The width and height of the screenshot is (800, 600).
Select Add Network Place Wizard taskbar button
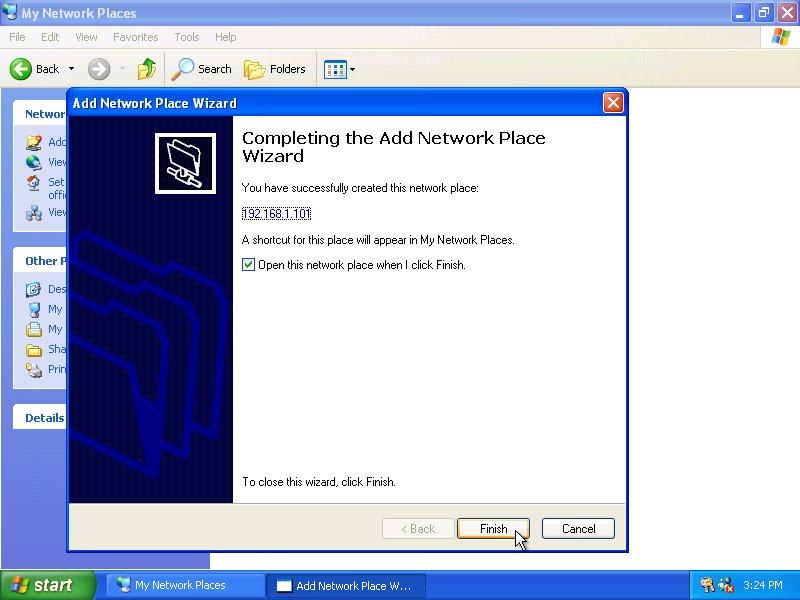(345, 585)
